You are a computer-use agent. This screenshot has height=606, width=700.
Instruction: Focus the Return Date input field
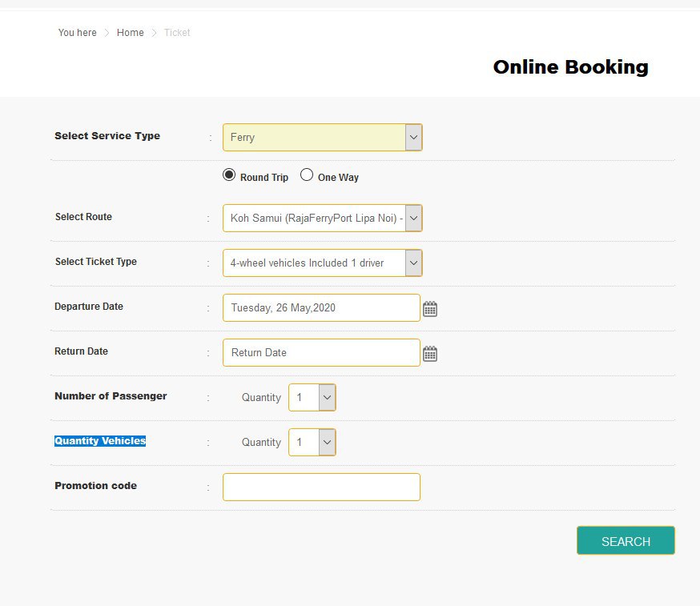coord(321,352)
